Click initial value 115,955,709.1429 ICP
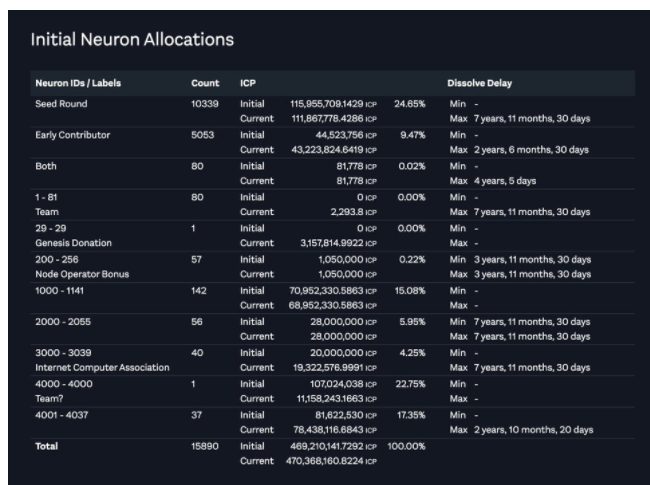 [x=333, y=104]
